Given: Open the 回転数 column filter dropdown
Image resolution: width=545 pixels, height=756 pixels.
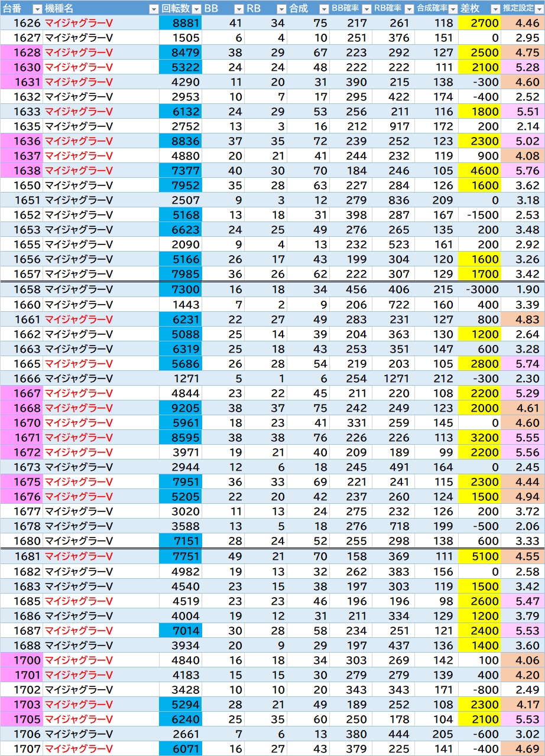Looking at the screenshot, I should coord(196,9).
